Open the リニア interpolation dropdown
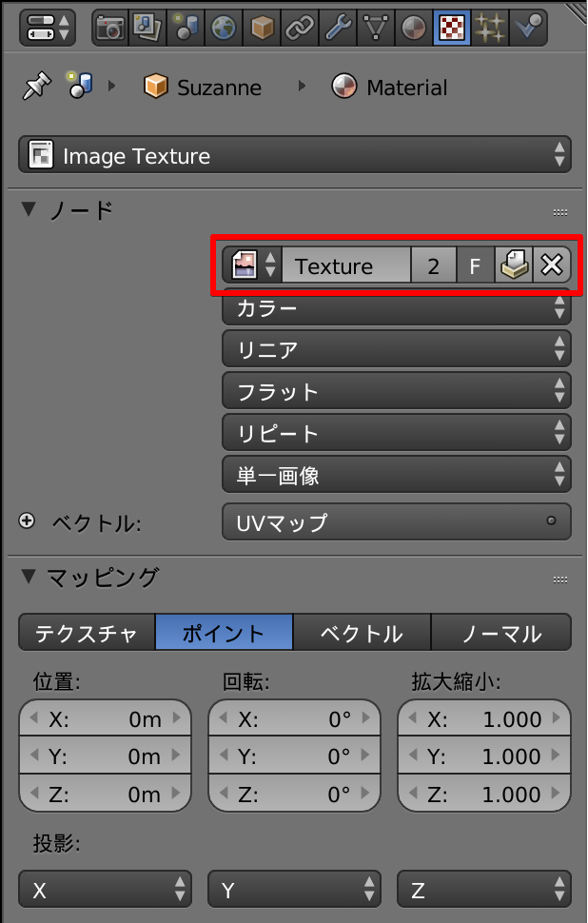Screen dimensions: 588x923 [x=396, y=348]
